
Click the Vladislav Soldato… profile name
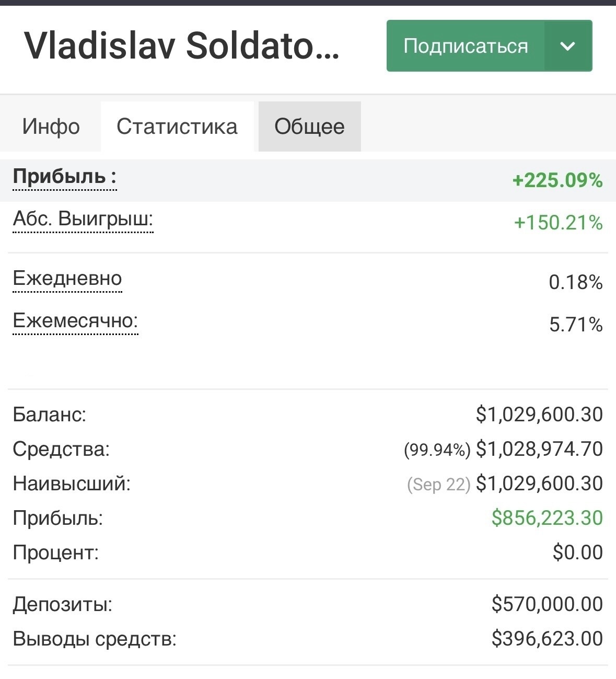point(182,46)
